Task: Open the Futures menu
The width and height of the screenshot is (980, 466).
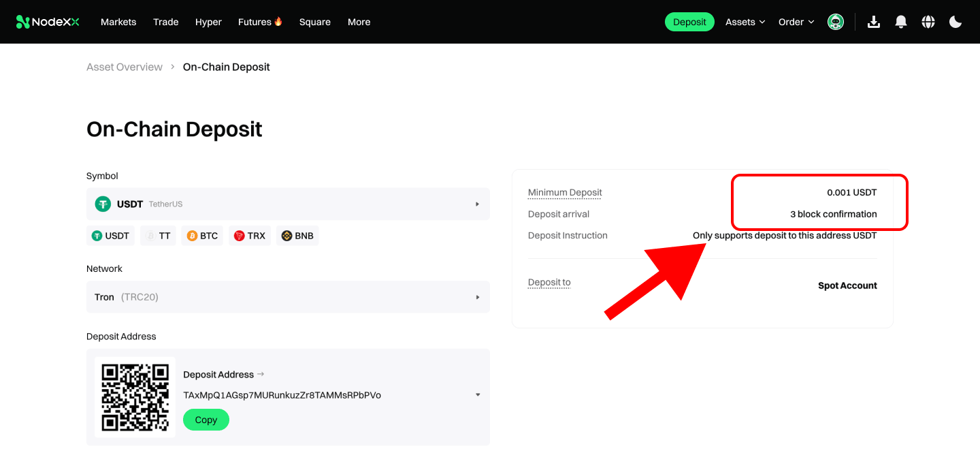Action: (255, 22)
